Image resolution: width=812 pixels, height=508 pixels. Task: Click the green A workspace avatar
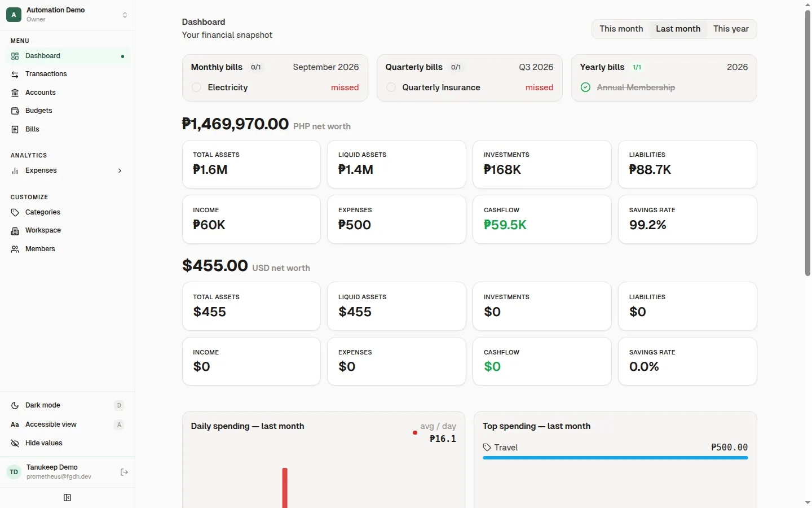[x=14, y=15]
